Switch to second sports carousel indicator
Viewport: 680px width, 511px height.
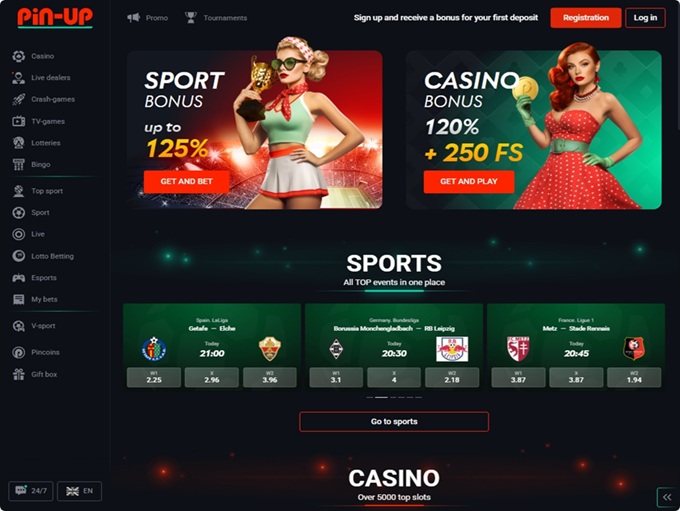[x=381, y=397]
